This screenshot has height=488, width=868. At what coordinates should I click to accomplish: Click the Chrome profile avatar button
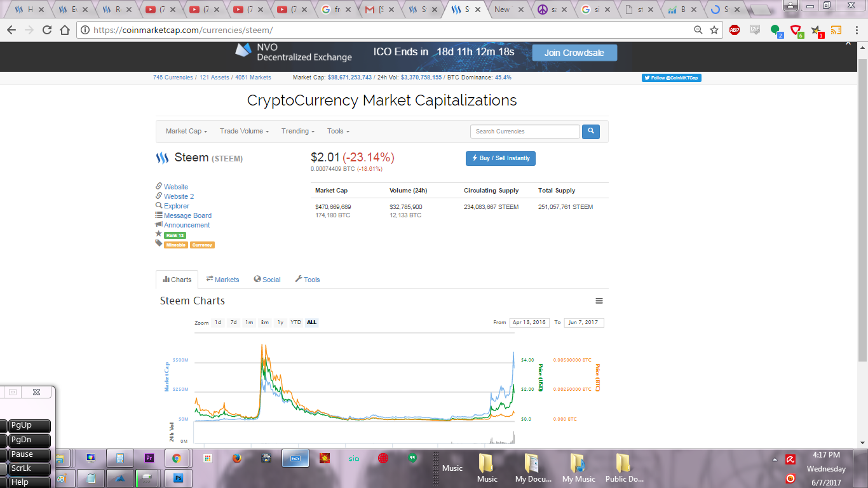point(790,5)
